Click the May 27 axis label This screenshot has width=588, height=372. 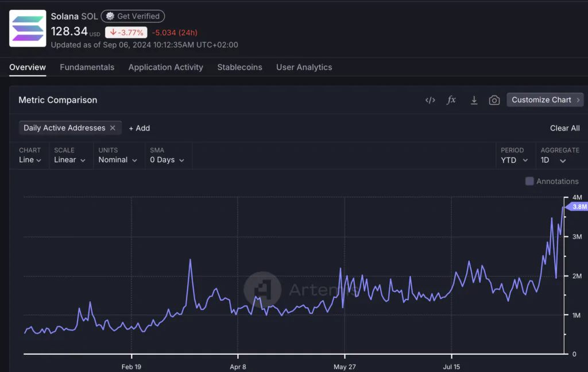click(x=345, y=367)
